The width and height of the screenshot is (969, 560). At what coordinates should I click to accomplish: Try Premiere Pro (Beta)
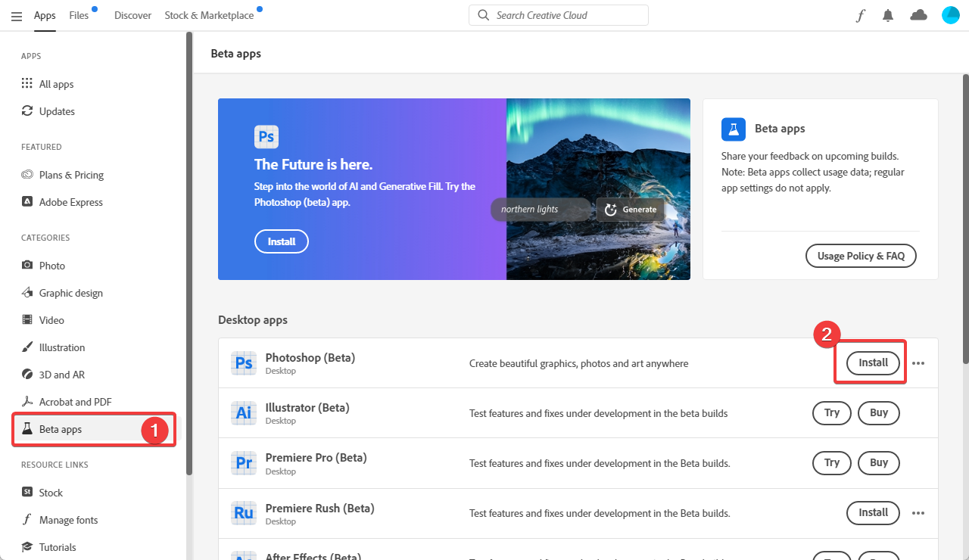[832, 463]
